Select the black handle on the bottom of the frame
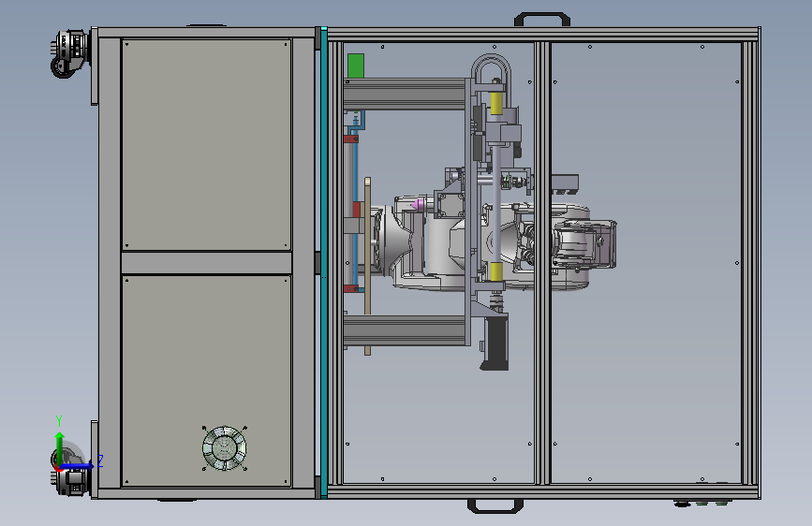 (495, 506)
